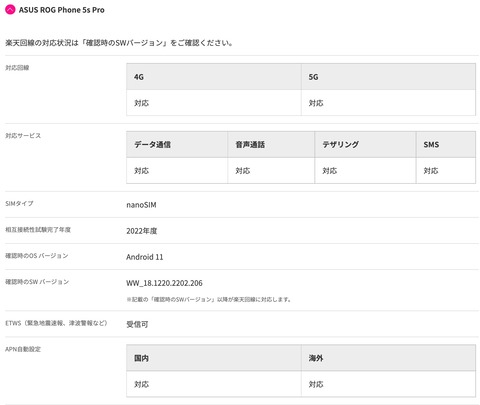Click the テザリング column header
The height and width of the screenshot is (405, 480).
365,144
